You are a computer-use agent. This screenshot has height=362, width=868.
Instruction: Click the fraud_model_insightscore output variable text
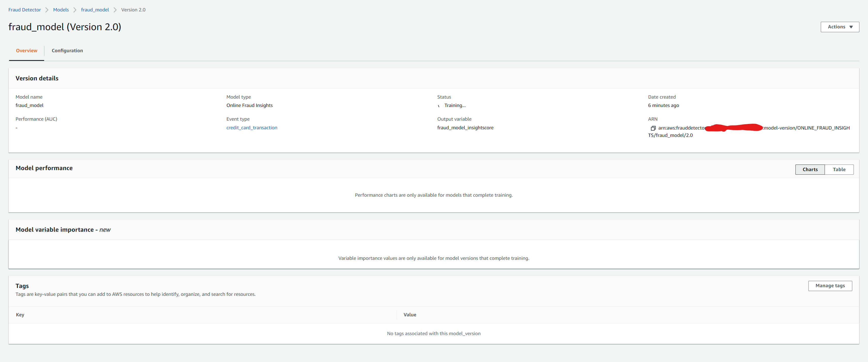point(465,128)
